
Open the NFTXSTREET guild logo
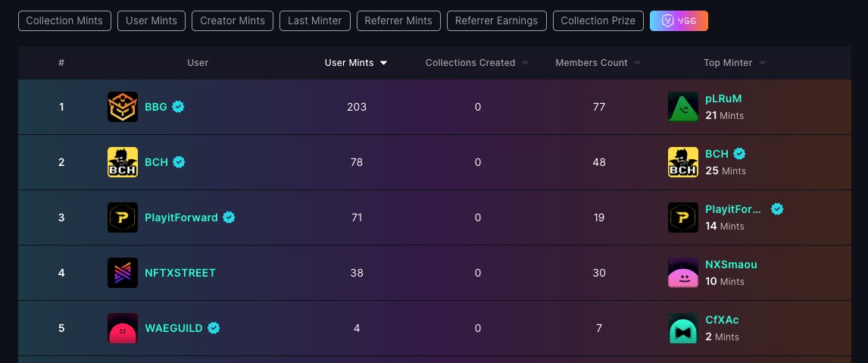123,274
